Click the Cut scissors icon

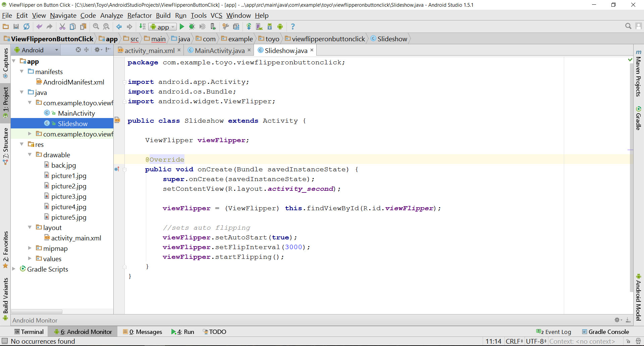(62, 27)
